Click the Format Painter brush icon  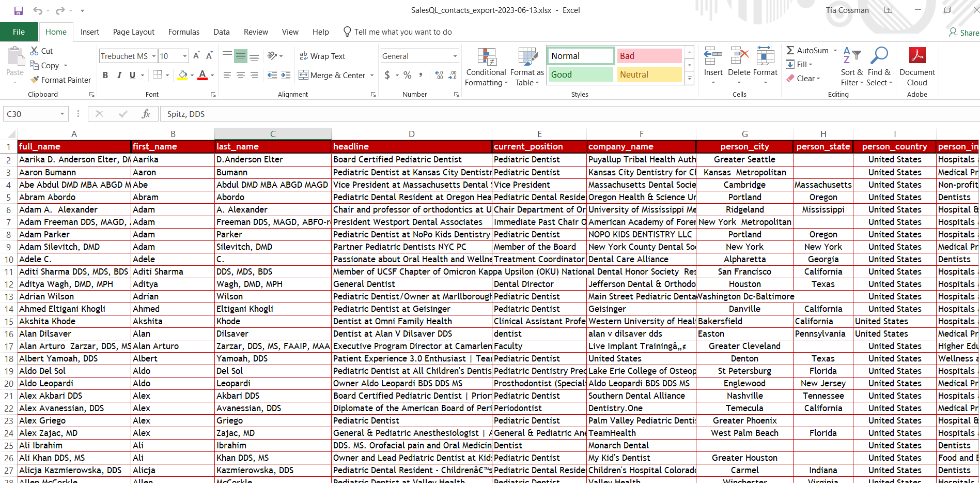click(35, 80)
